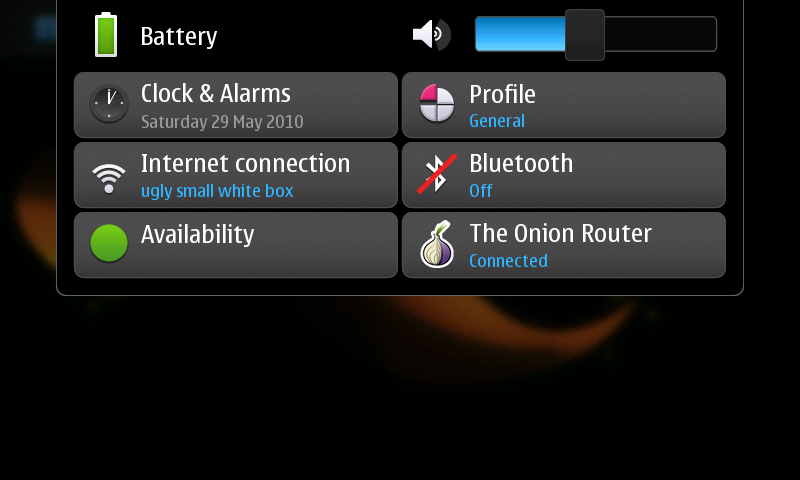Toggle Bluetooth from its Off label
Image resolution: width=800 pixels, height=480 pixels.
point(481,191)
